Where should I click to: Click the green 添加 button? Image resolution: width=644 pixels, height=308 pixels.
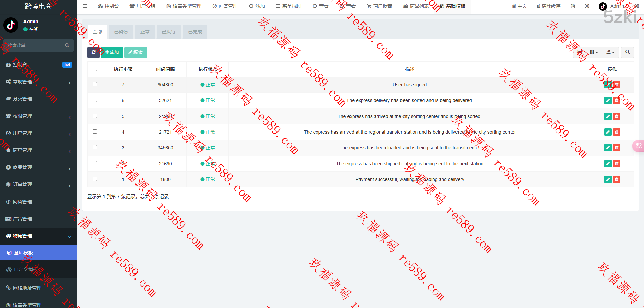[x=112, y=52]
